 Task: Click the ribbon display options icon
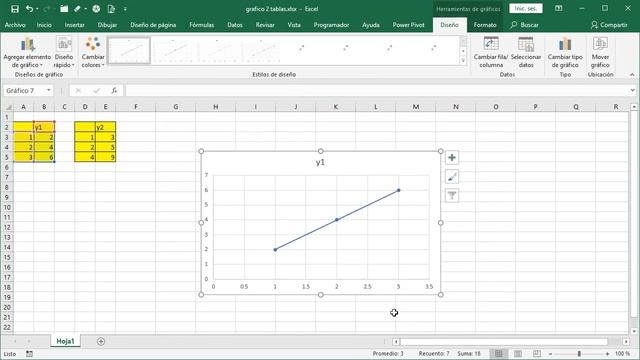pyautogui.click(x=559, y=9)
